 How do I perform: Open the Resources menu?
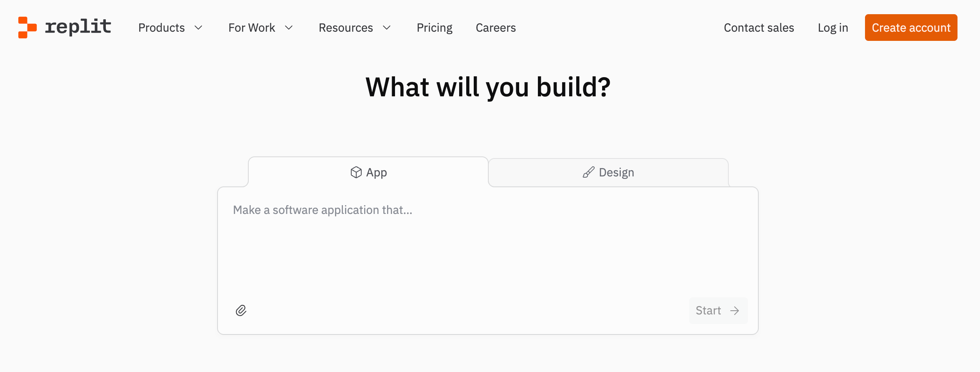click(x=345, y=28)
